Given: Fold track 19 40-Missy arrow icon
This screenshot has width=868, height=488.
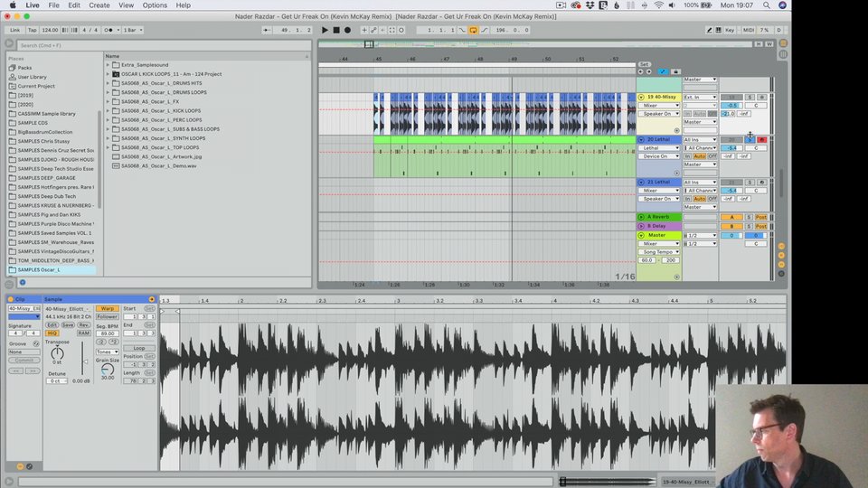Looking at the screenshot, I should pos(641,97).
